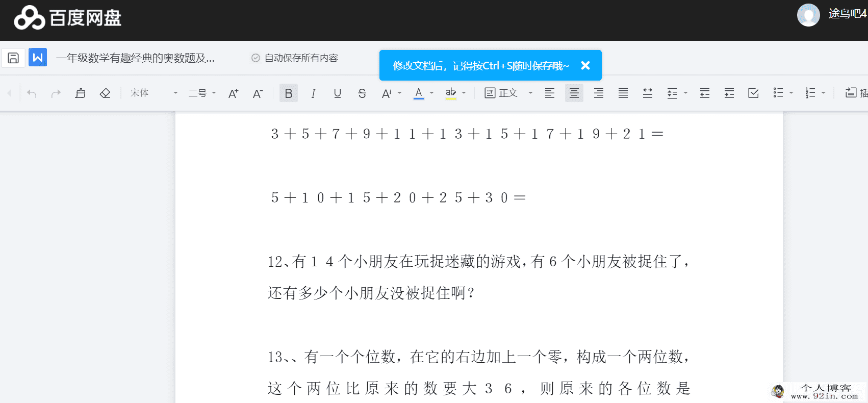Click the Baidu Netdisk logo
The width and height of the screenshot is (868, 403).
click(x=67, y=18)
